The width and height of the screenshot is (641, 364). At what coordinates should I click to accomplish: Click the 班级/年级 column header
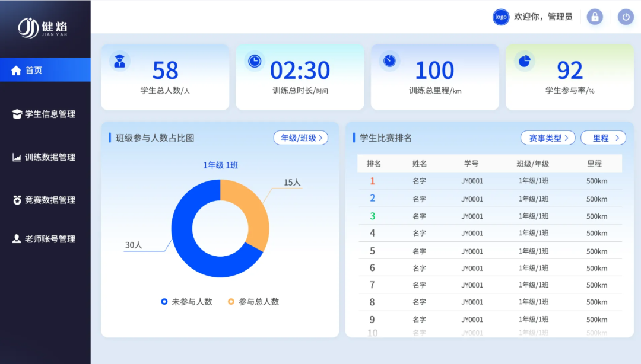click(532, 164)
